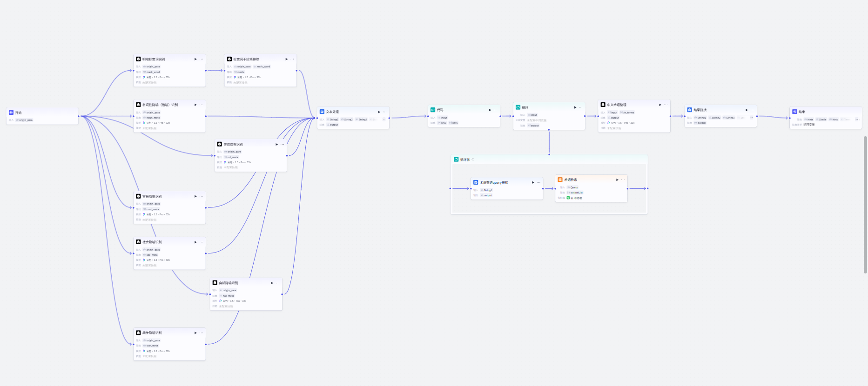This screenshot has height=386, width=868.
Task: Run the 方位隐喻识别 node
Action: [x=276, y=144]
